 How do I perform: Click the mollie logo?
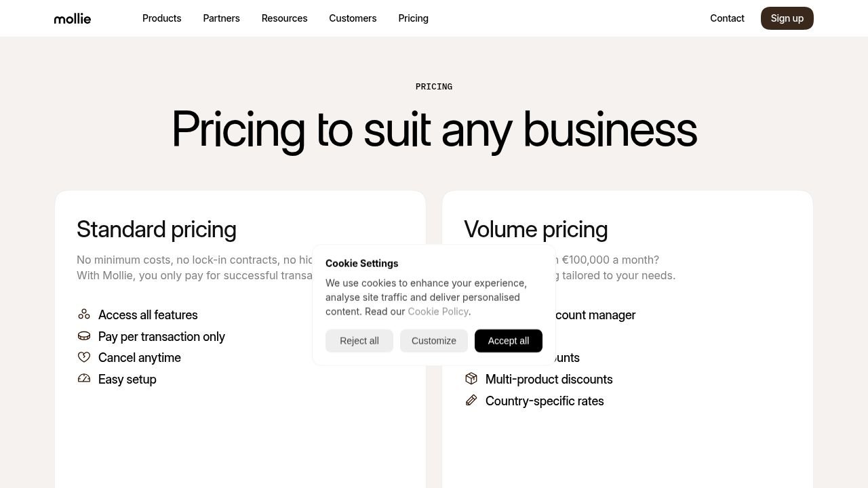pyautogui.click(x=73, y=18)
